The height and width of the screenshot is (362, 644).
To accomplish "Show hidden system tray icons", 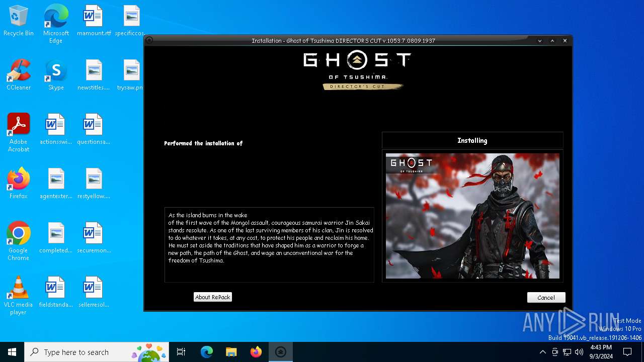I will coord(542,352).
